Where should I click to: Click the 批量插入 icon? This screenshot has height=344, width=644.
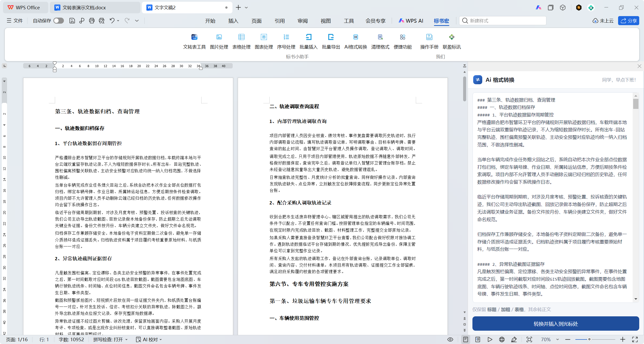(x=308, y=37)
